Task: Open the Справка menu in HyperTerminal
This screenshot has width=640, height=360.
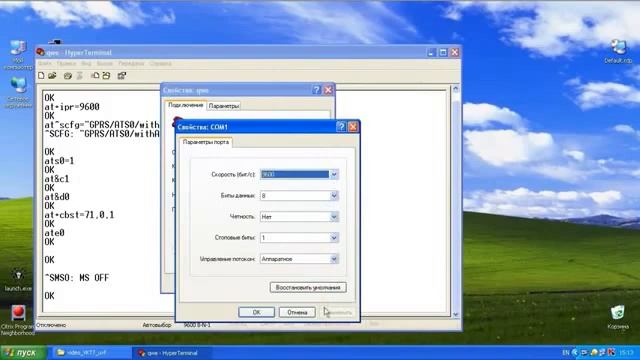Action: (160, 64)
